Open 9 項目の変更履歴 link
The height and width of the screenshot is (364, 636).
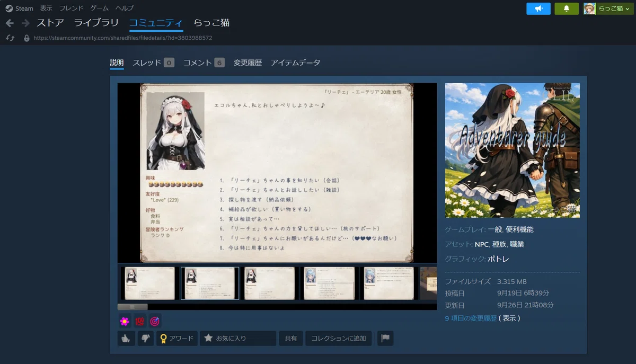click(471, 318)
